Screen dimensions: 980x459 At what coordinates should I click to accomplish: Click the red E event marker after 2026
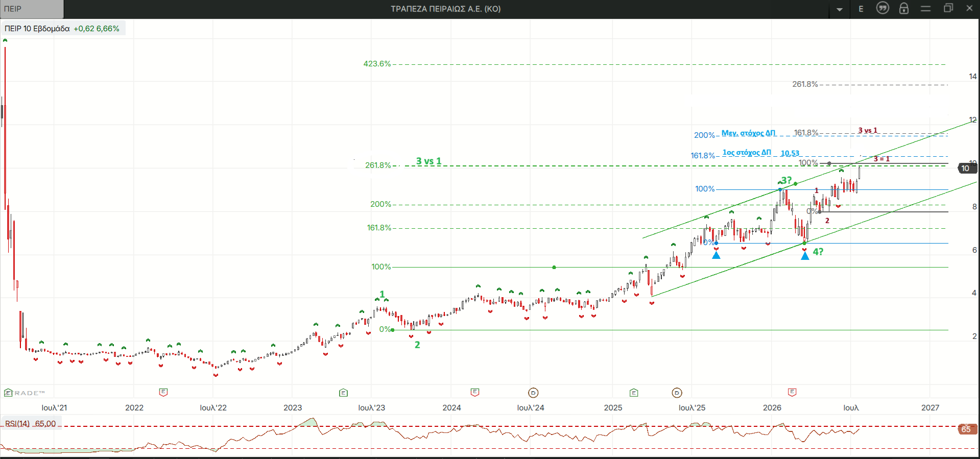(x=792, y=392)
